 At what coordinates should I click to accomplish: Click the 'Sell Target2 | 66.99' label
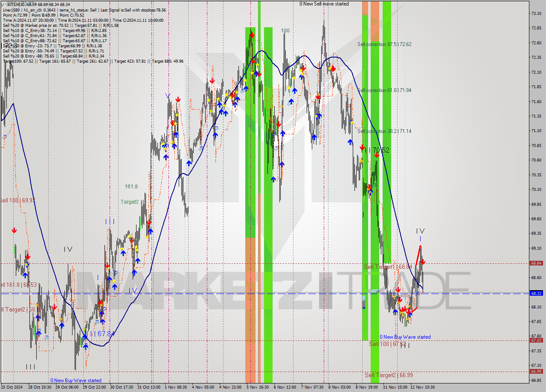point(389,375)
